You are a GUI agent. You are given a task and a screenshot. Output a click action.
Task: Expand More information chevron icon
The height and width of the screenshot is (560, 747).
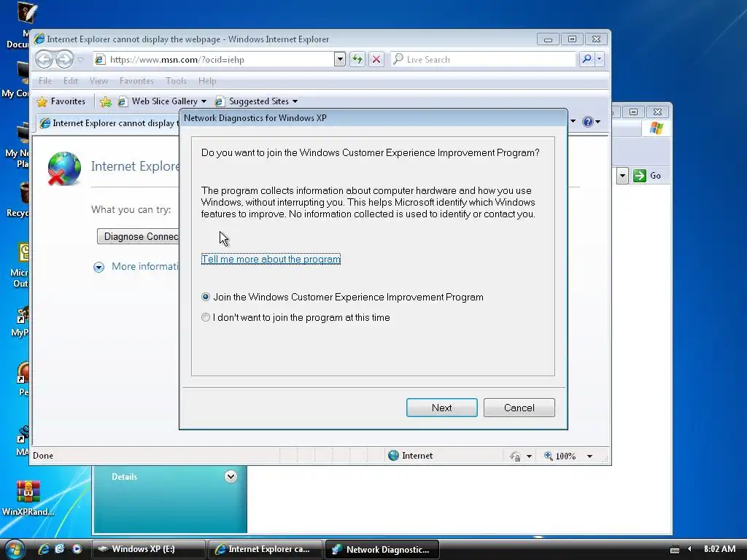(98, 267)
